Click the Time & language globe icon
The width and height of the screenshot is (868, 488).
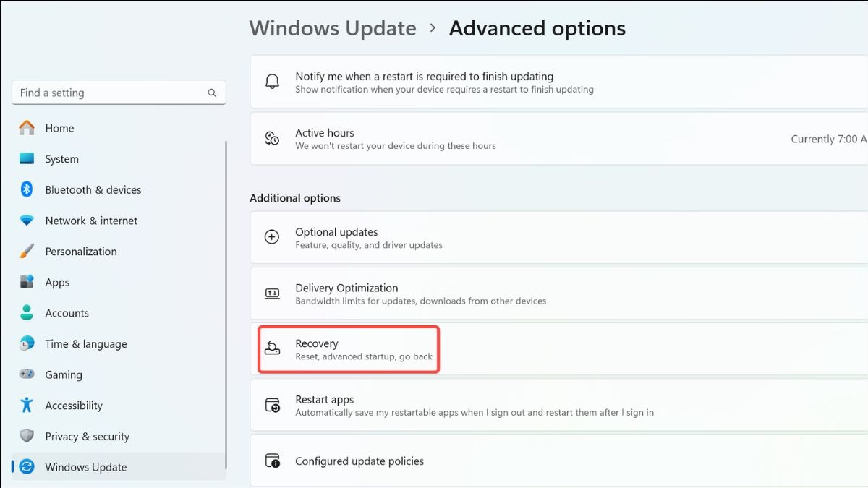(27, 343)
